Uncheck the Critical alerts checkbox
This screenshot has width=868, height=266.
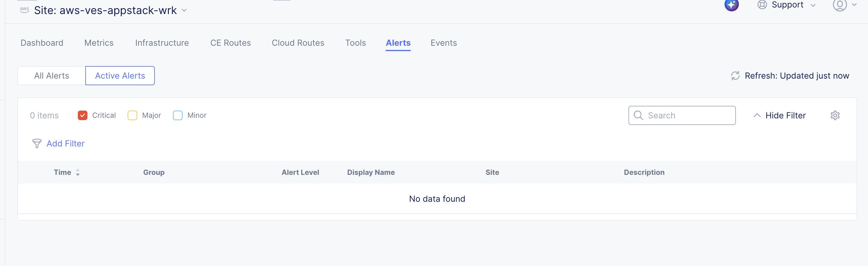pyautogui.click(x=83, y=115)
